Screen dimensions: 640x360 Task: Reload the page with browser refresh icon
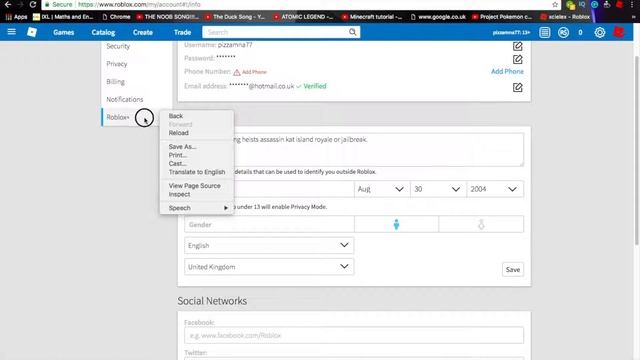tap(33, 4)
